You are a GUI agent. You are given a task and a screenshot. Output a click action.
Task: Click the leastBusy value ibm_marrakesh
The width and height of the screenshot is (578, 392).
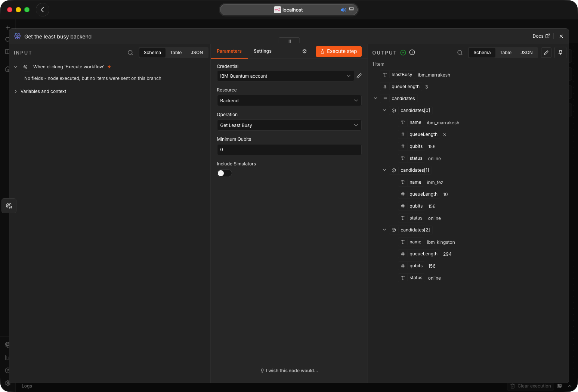tap(434, 75)
